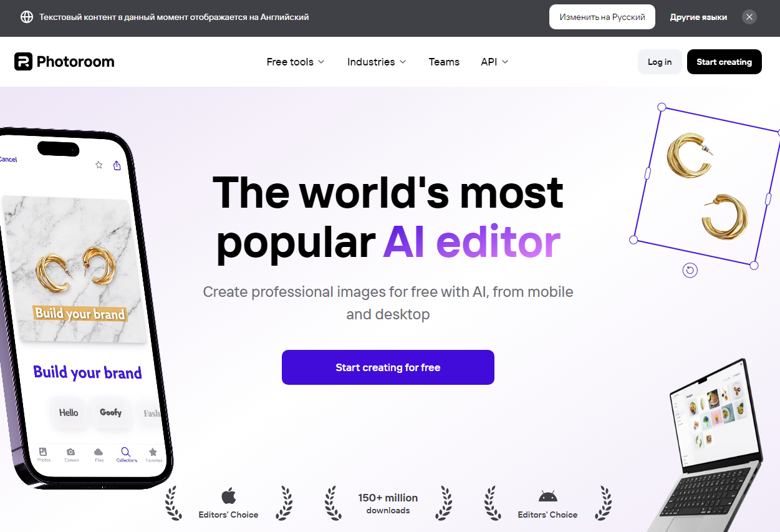
Task: Tap the Files cloud icon on phone
Action: (x=99, y=452)
